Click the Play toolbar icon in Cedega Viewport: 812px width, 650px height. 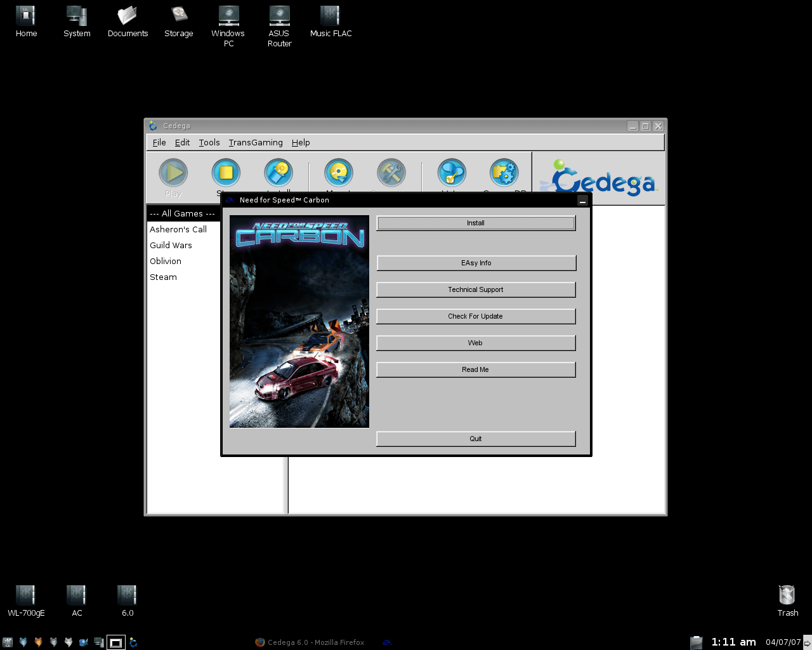[x=173, y=173]
